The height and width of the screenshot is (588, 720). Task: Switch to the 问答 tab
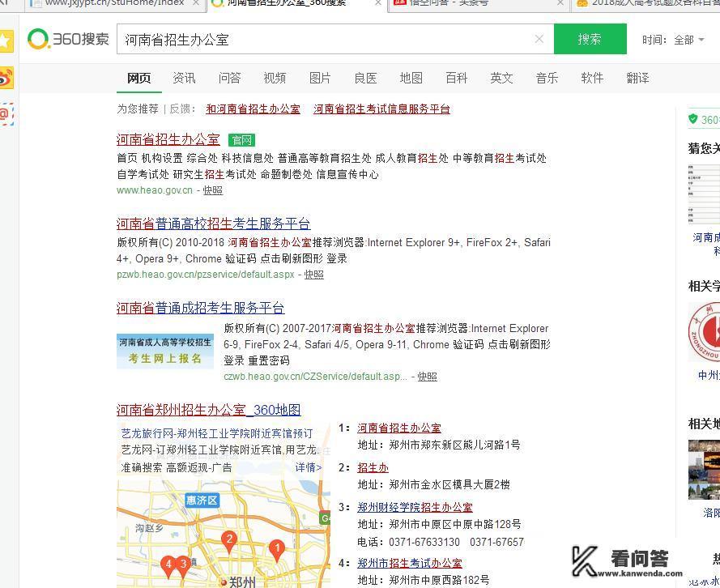coord(229,78)
